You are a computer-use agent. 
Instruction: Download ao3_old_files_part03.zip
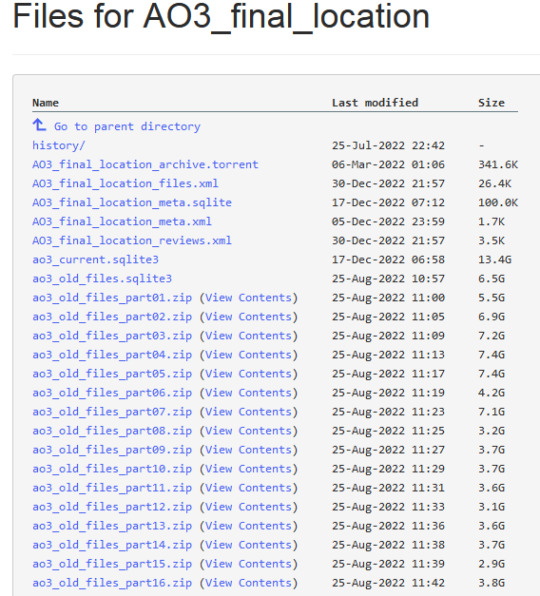(x=112, y=336)
